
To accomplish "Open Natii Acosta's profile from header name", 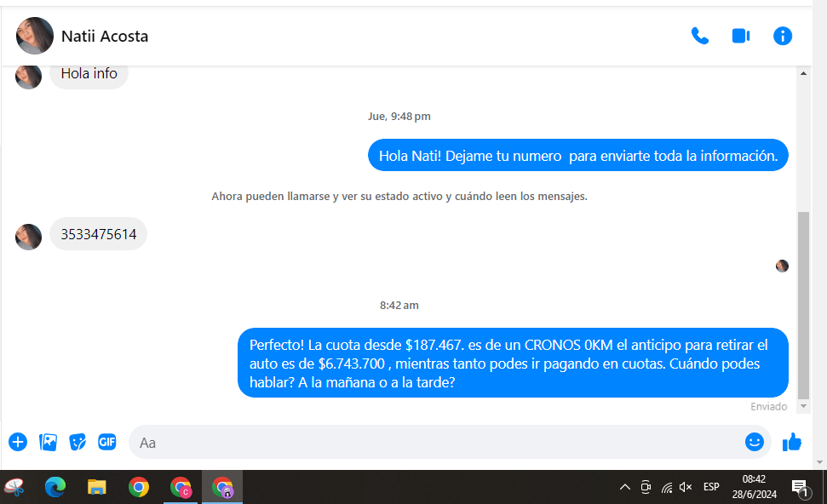I will (105, 37).
